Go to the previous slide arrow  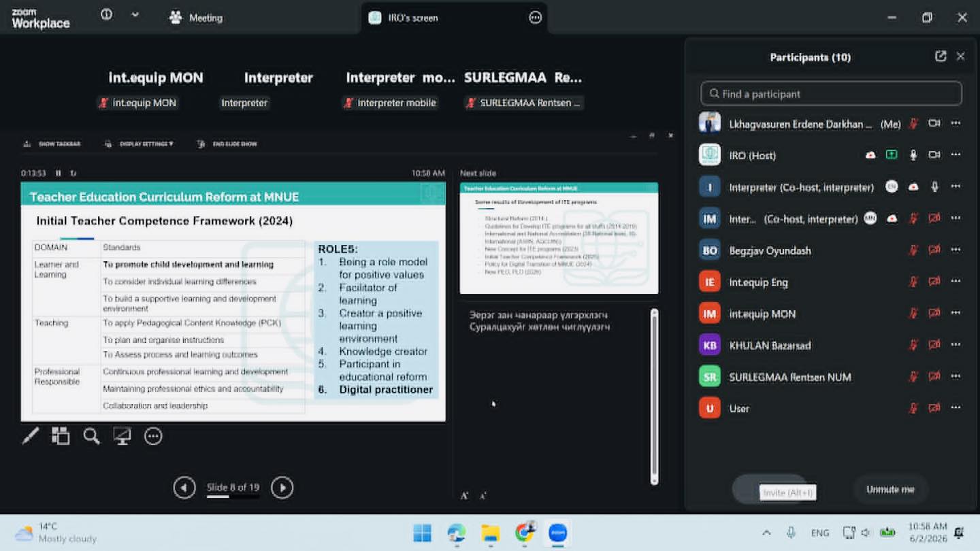coord(184,487)
